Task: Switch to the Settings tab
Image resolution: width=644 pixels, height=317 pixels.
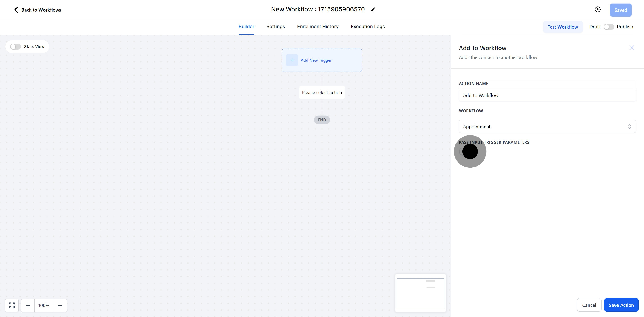Action: coord(275,27)
